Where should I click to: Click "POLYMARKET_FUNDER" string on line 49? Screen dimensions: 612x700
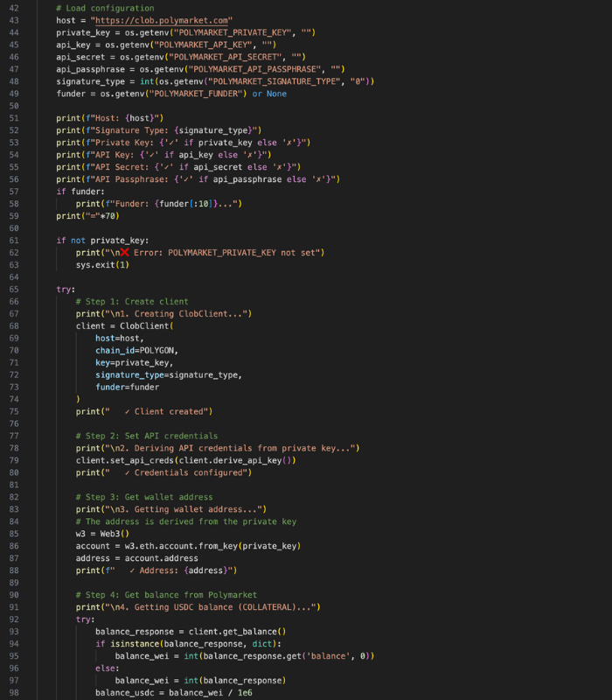coord(196,94)
